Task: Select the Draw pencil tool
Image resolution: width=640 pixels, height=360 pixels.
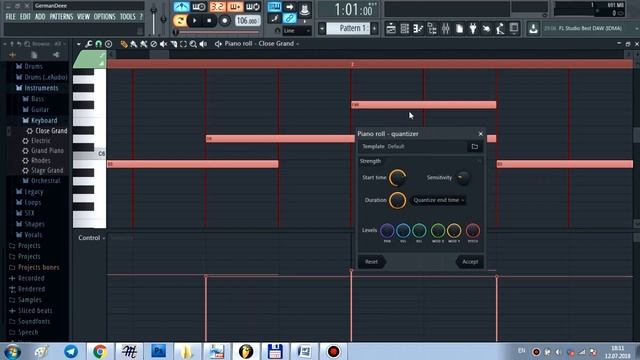Action: (x=124, y=44)
